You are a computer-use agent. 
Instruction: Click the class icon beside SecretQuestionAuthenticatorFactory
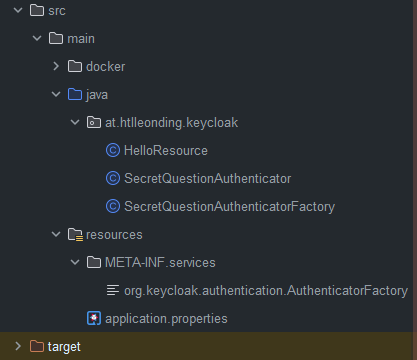(x=113, y=206)
